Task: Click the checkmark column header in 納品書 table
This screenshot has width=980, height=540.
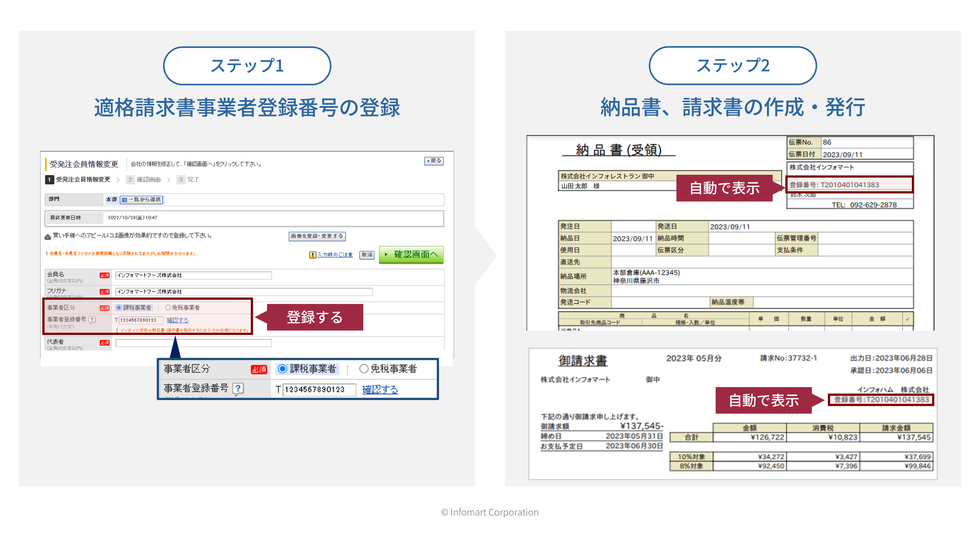Action: 907,319
